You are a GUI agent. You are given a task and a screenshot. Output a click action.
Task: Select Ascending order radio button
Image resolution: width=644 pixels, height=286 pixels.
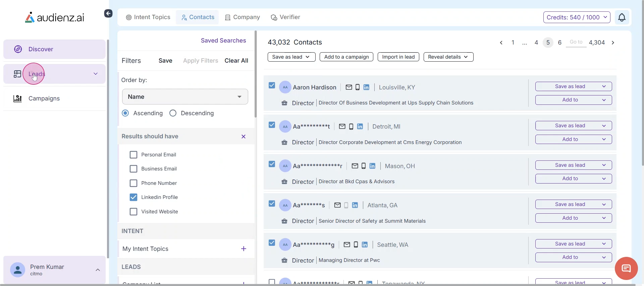[125, 113]
